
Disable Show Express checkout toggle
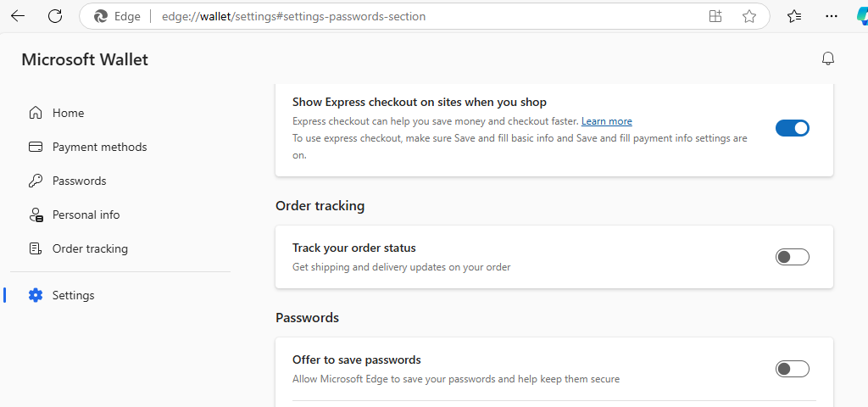coord(792,128)
